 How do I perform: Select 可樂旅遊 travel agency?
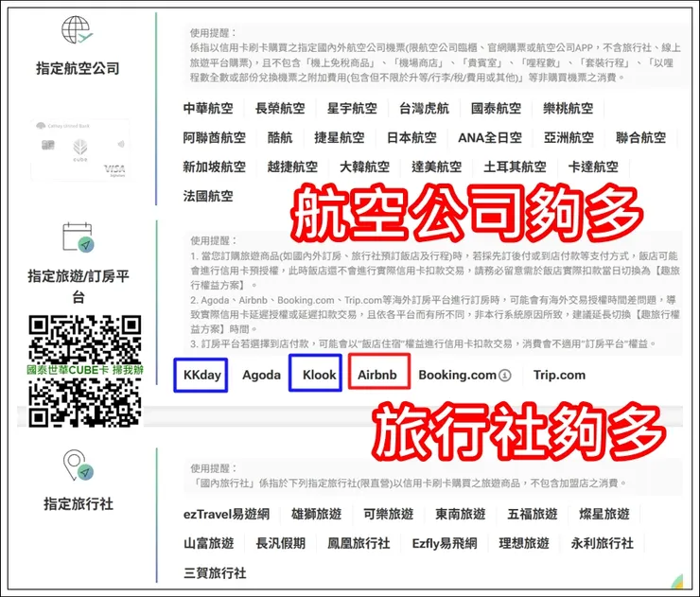(389, 515)
